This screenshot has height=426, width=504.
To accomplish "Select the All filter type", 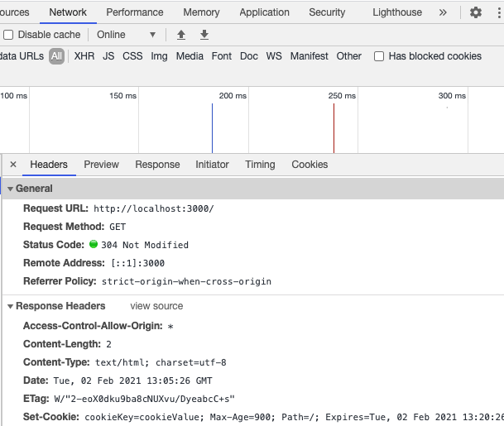I will click(x=56, y=56).
